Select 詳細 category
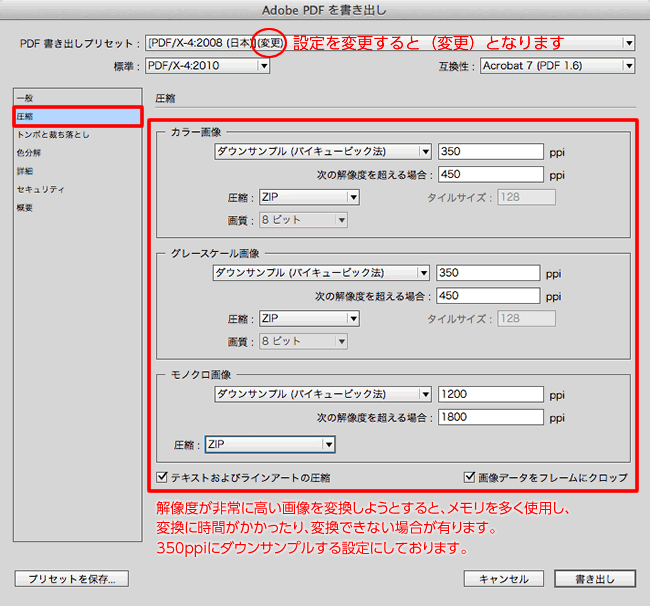650x606 pixels. pyautogui.click(x=78, y=171)
